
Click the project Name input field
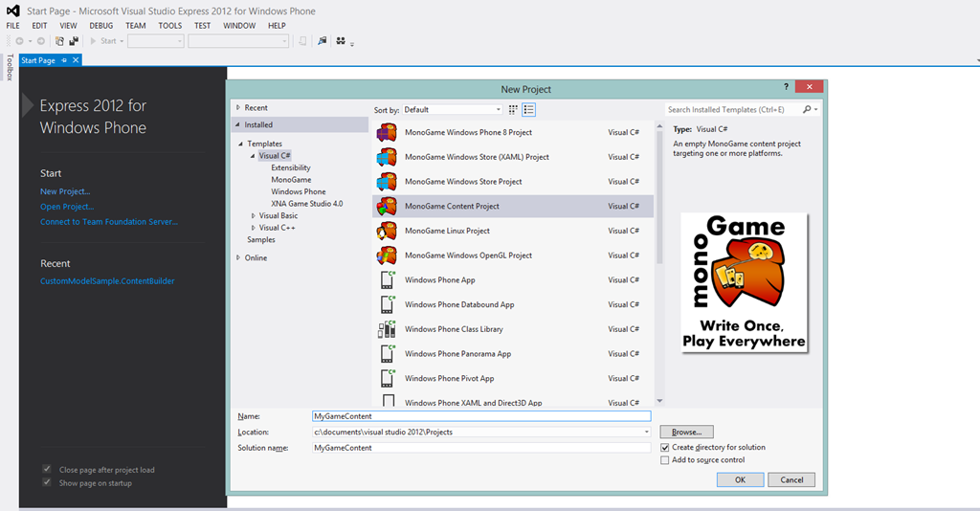pyautogui.click(x=481, y=416)
